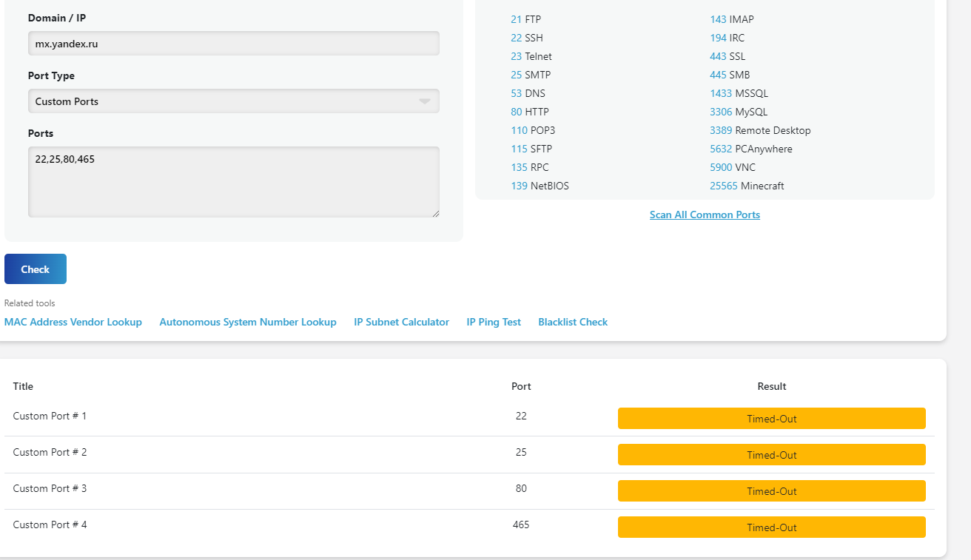Click the Custom Port # 3 row title
Image resolution: width=971 pixels, height=560 pixels.
(x=50, y=488)
